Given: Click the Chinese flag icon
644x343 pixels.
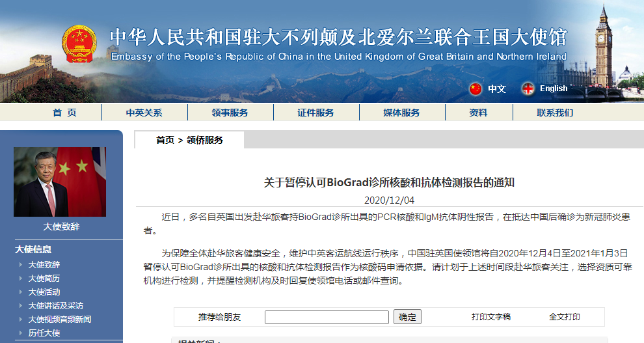Looking at the screenshot, I should 476,89.
